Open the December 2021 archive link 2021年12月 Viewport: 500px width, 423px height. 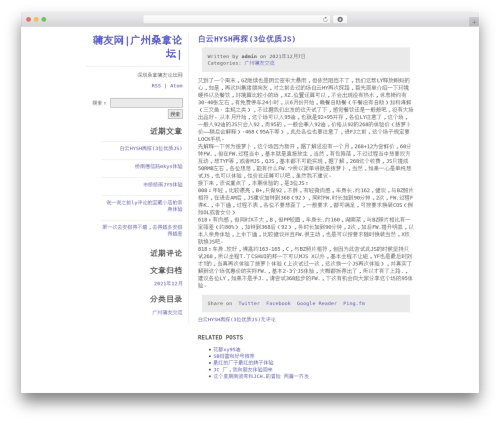point(168,284)
